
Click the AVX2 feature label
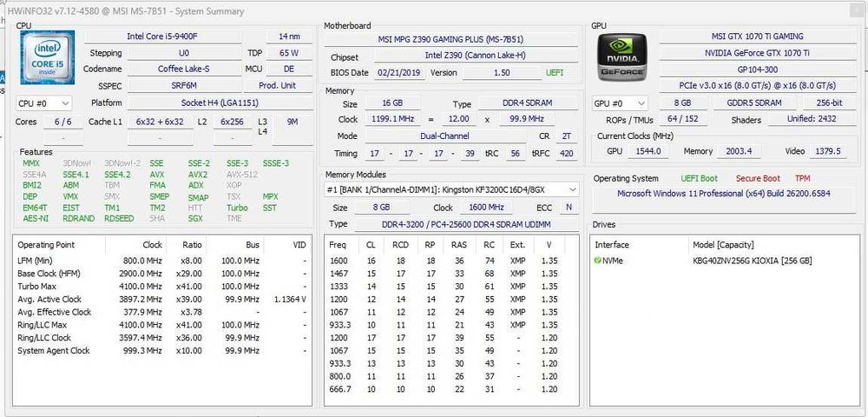(x=198, y=175)
